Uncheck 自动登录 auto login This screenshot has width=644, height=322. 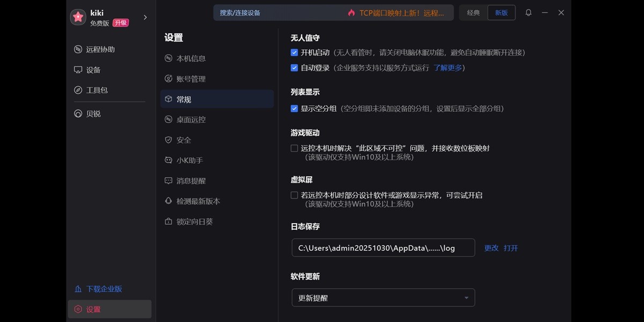(294, 68)
